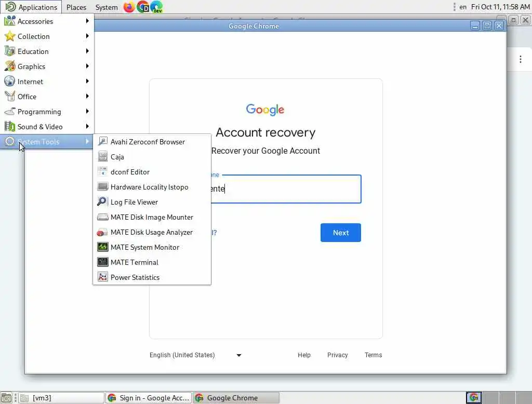Click the Caja file manager icon
This screenshot has height=404, width=532.
tap(102, 157)
